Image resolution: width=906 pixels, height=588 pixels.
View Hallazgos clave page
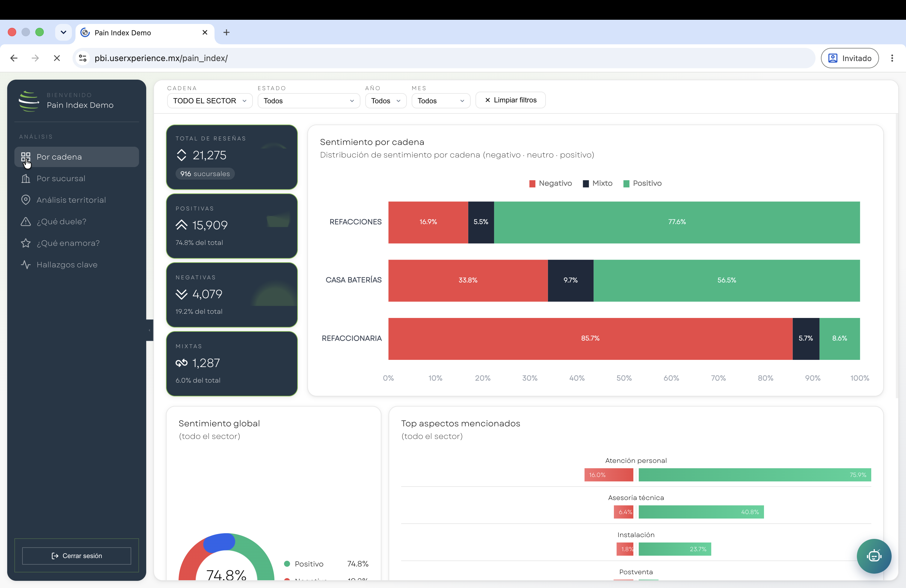76,265
